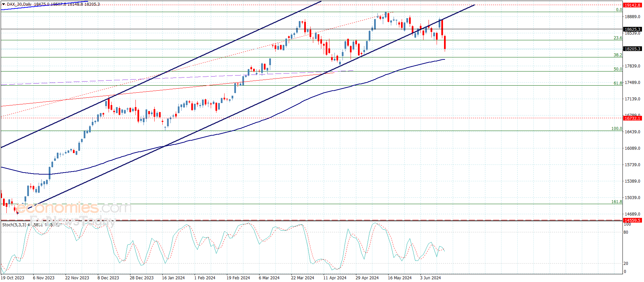
Task: Click the Fibonacci 38.2 level label
Action: pyautogui.click(x=618, y=55)
